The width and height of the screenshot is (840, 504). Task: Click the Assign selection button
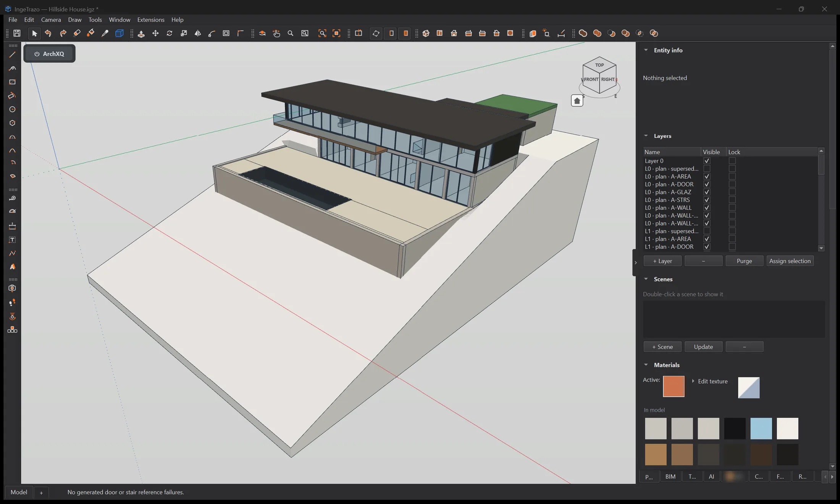point(790,261)
